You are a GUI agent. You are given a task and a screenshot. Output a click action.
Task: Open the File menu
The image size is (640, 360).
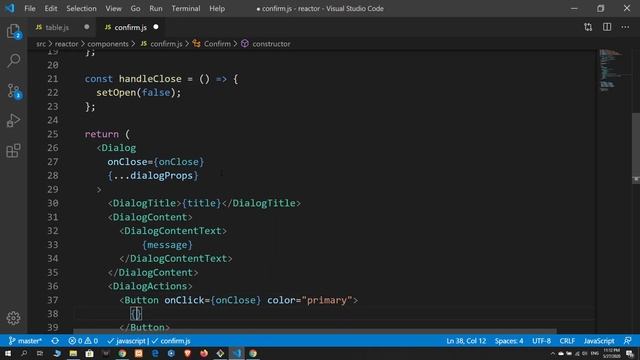(30, 8)
